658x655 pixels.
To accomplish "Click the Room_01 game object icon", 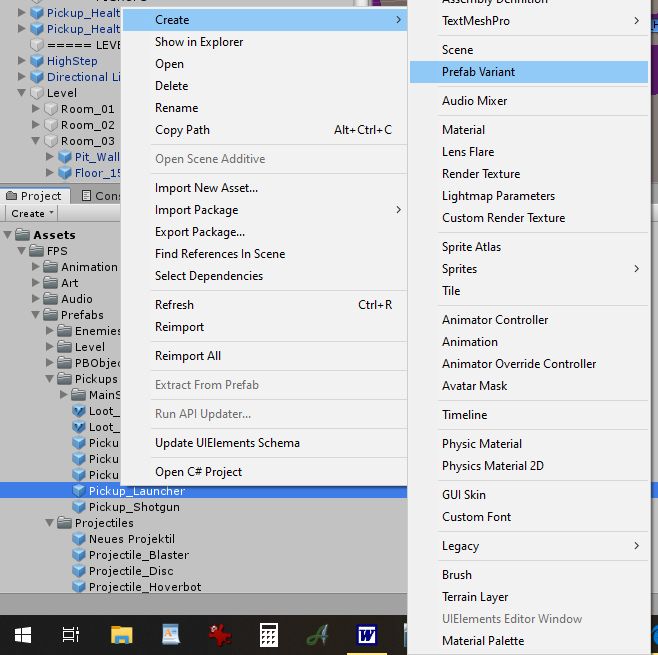I will click(51, 109).
